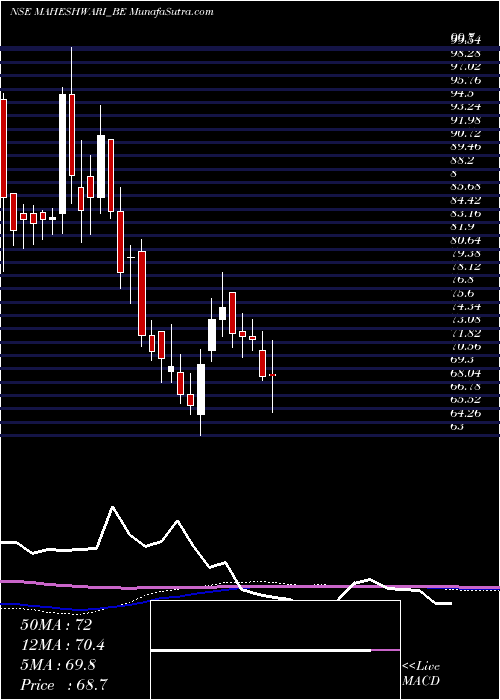Click the 80.64 price axis label

[x=466, y=240]
